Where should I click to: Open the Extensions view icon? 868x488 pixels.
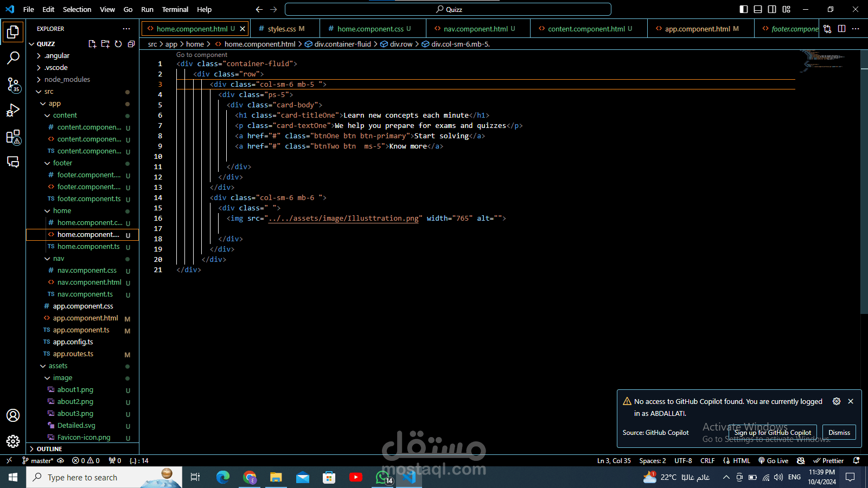point(13,137)
